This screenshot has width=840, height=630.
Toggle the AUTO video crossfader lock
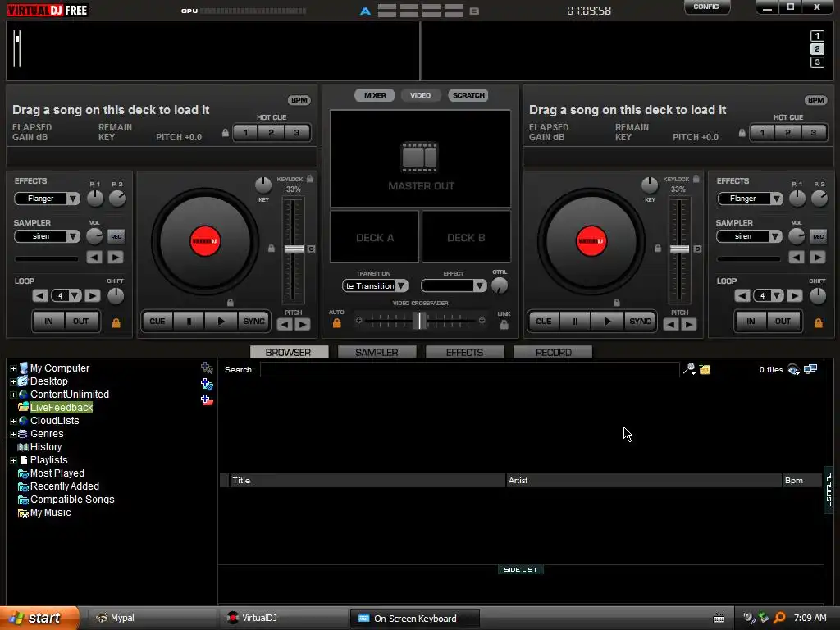pos(336,323)
